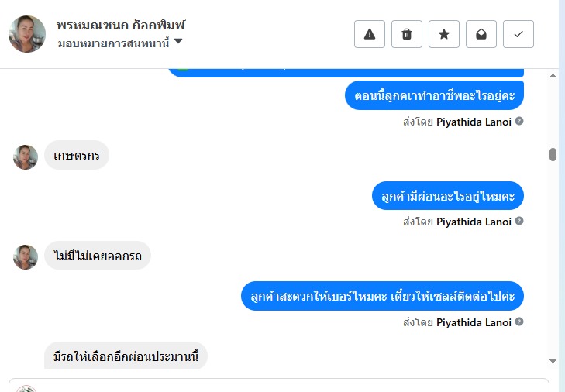Image resolution: width=565 pixels, height=392 pixels.
Task: Click help icon under ลูกค้ามีผ่อนอะไรอยู่ไหมคะ message
Action: pyautogui.click(x=519, y=222)
